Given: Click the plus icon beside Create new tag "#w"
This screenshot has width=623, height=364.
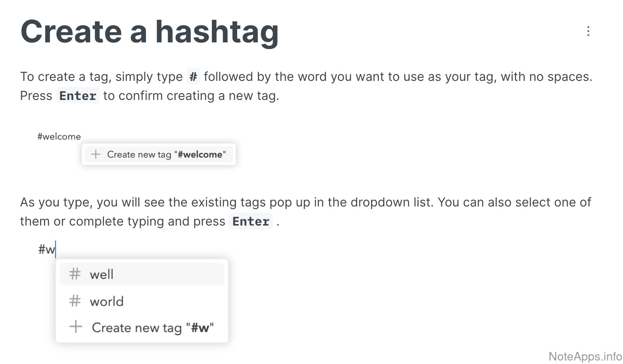Looking at the screenshot, I should [x=76, y=327].
